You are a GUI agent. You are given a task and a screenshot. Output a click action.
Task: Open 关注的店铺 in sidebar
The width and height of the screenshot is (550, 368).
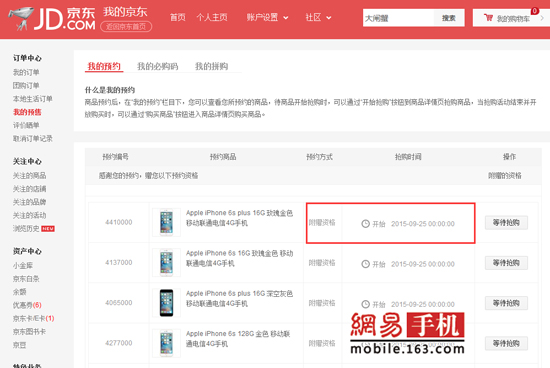coord(29,189)
